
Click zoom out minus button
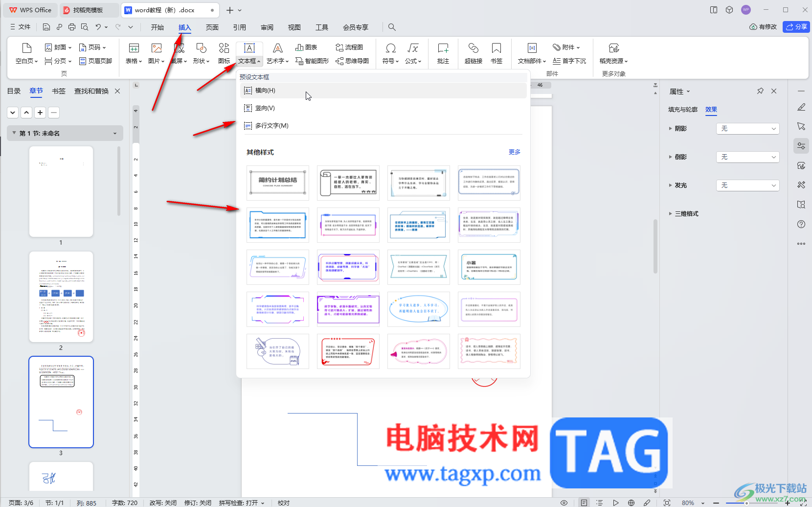tap(716, 503)
